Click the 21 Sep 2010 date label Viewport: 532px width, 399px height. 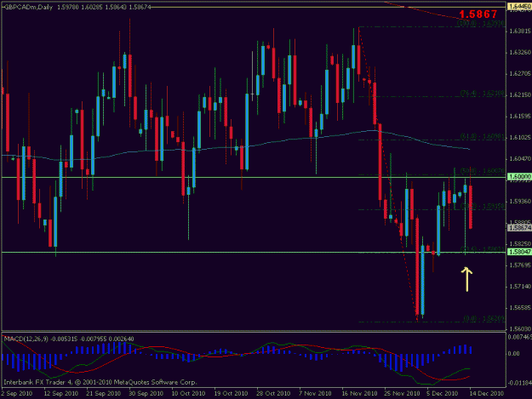(x=104, y=394)
